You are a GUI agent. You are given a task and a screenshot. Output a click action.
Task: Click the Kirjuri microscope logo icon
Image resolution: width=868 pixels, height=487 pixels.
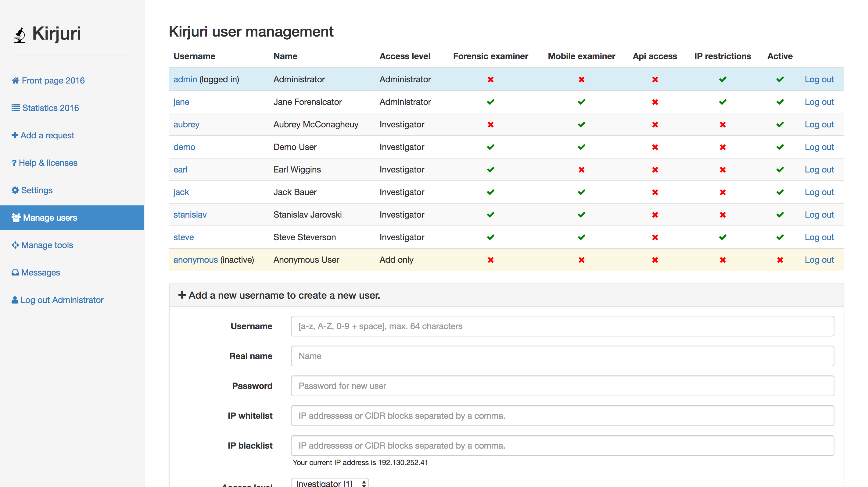coord(20,34)
